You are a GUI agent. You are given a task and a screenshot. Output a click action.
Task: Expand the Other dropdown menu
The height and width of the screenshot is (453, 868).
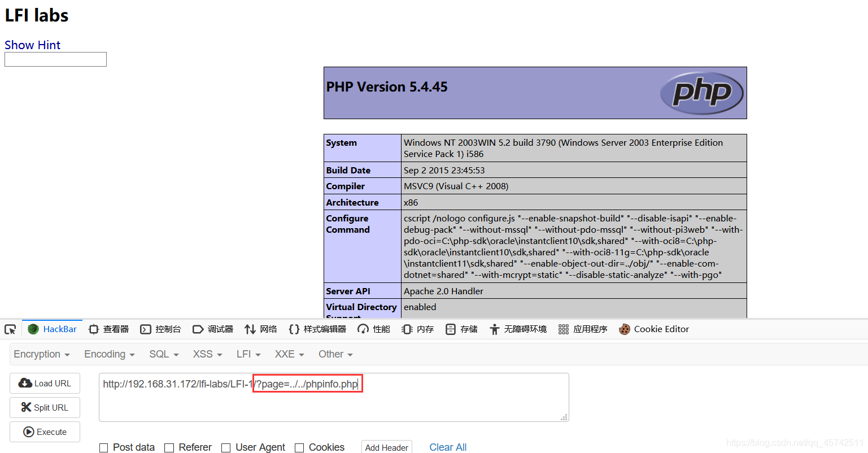[335, 354]
